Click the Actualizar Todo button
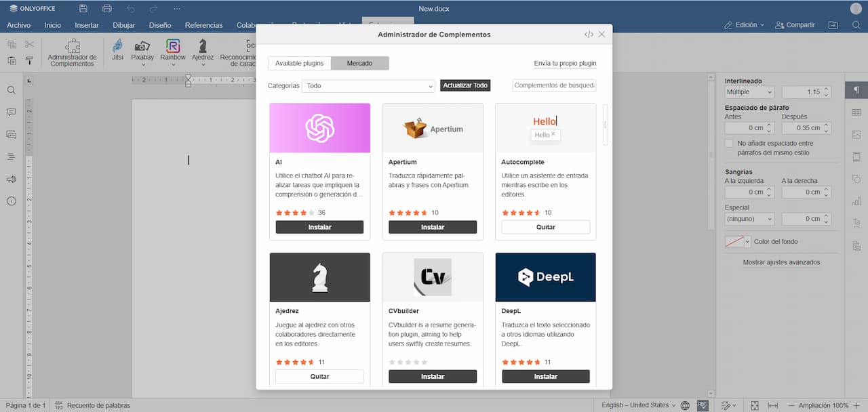Viewport: 868px width, 412px height. click(x=465, y=85)
